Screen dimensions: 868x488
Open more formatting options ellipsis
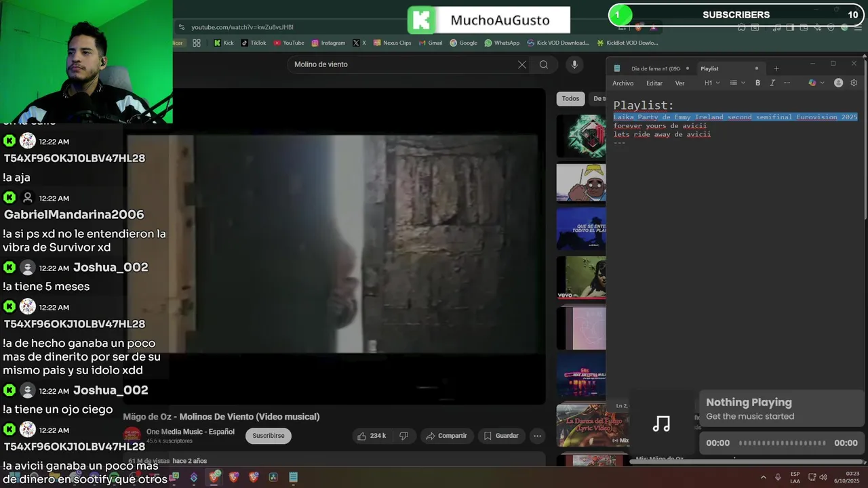point(787,83)
